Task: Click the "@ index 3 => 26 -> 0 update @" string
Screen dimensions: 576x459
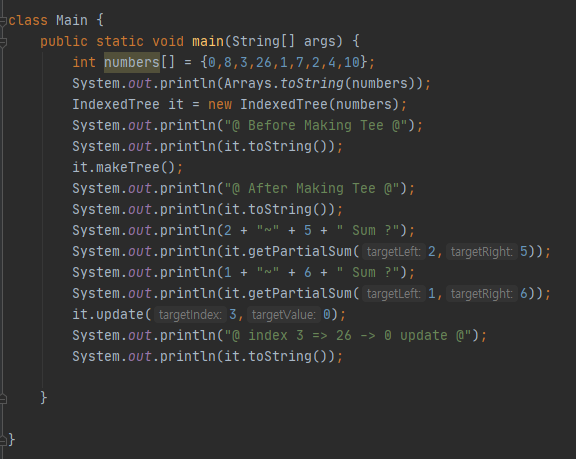Action: click(x=348, y=335)
